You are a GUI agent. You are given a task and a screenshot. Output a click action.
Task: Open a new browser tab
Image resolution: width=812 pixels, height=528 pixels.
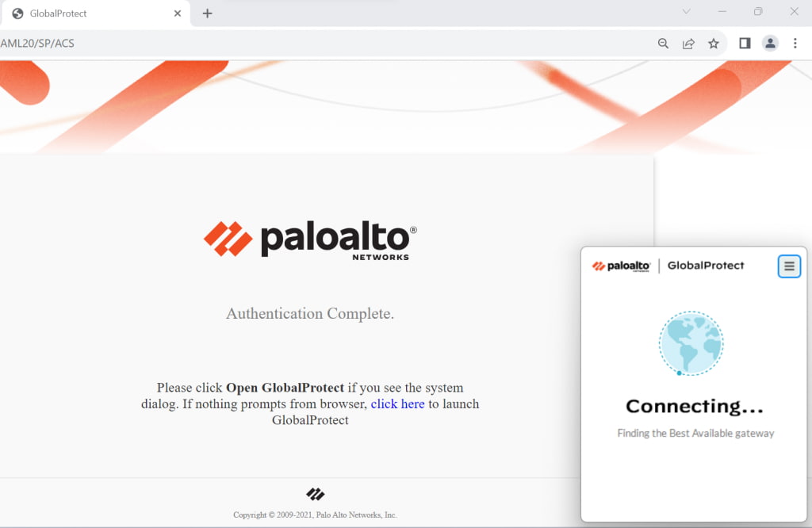click(x=207, y=13)
